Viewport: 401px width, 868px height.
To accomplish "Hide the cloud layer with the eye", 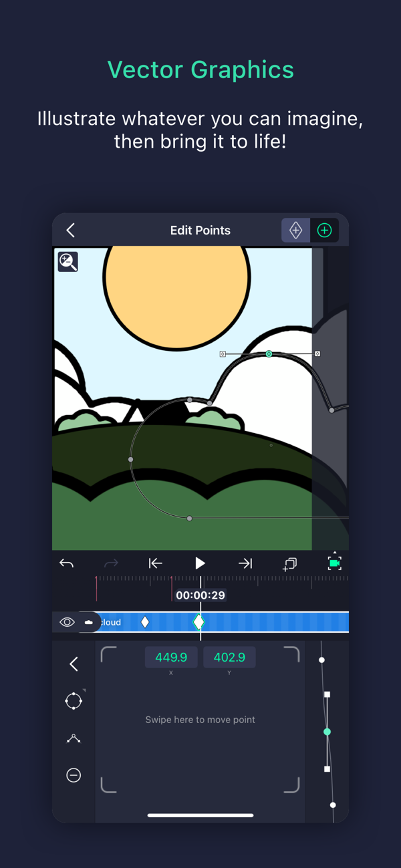I will tap(67, 622).
